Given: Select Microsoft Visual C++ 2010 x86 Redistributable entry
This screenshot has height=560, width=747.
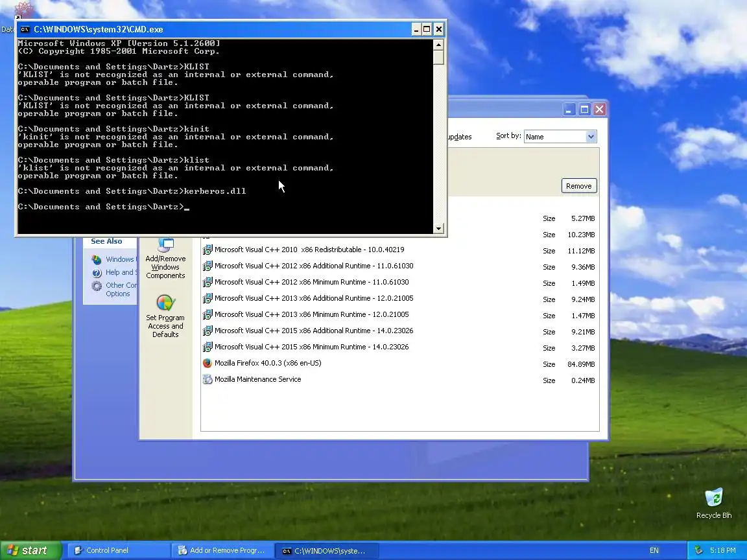Looking at the screenshot, I should [399, 250].
